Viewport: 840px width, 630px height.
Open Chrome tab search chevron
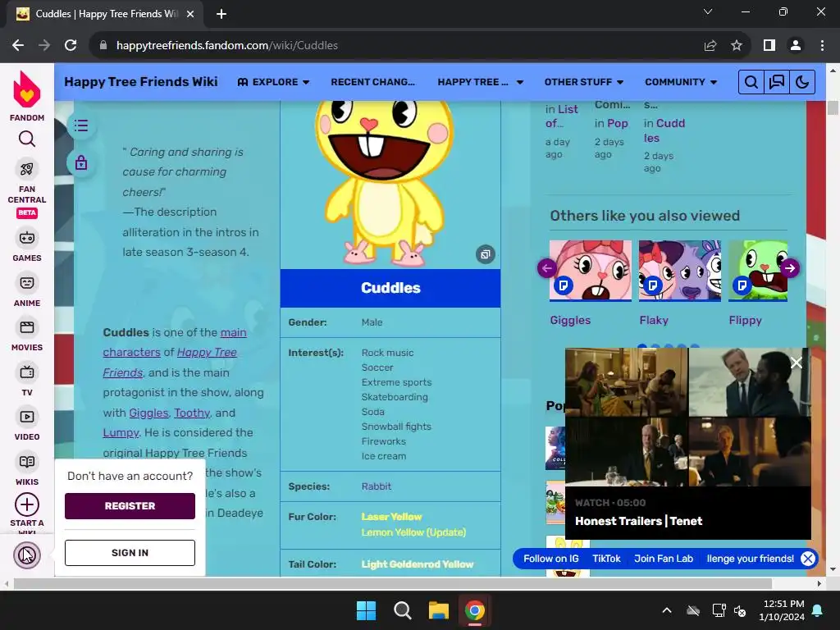pyautogui.click(x=708, y=11)
